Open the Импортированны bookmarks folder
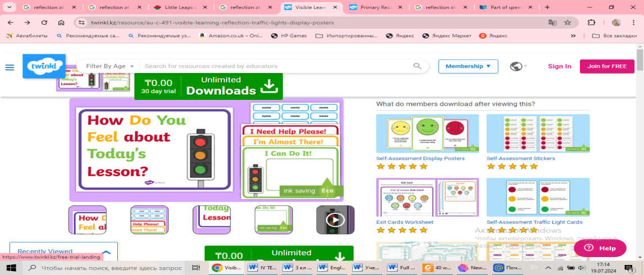 click(x=346, y=36)
